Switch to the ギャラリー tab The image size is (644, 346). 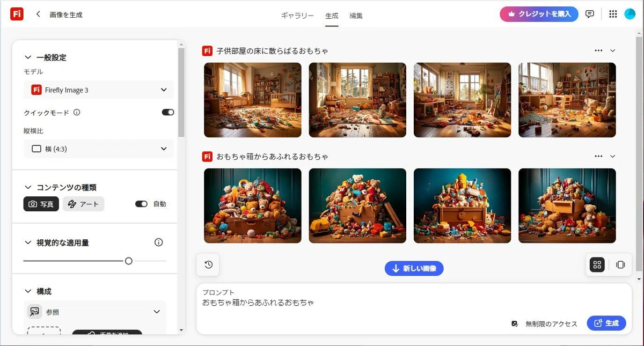click(x=297, y=16)
